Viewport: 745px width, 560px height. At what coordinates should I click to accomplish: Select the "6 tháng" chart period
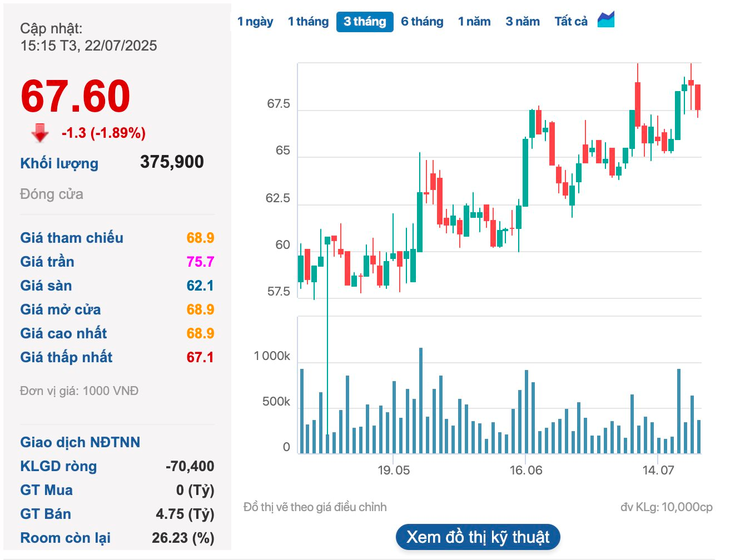(422, 21)
